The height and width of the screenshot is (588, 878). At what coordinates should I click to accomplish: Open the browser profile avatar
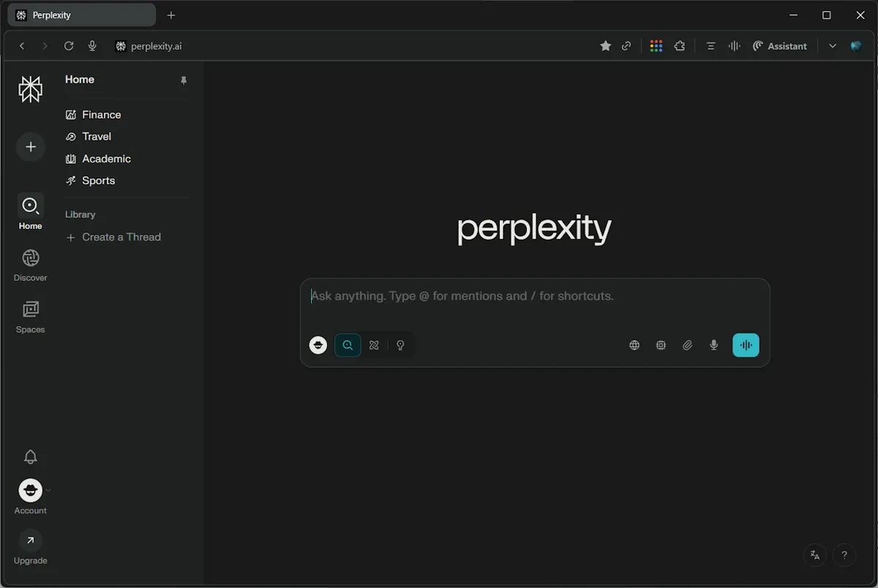point(856,46)
